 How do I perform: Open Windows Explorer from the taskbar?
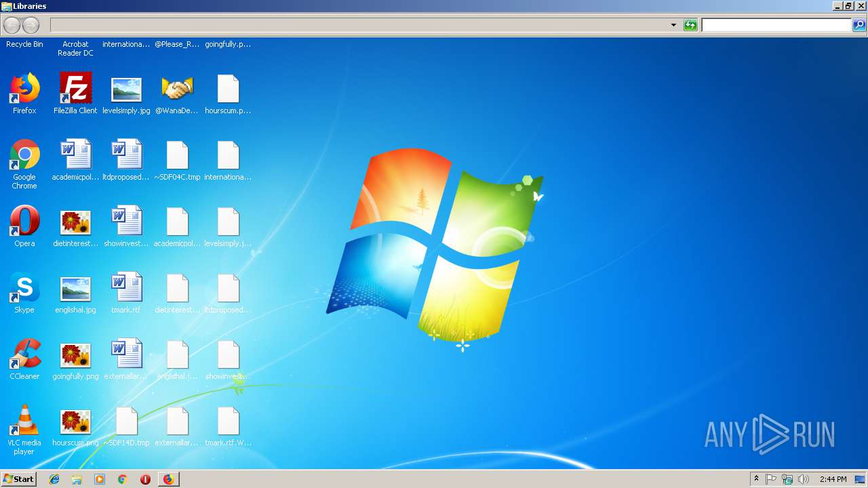77,479
